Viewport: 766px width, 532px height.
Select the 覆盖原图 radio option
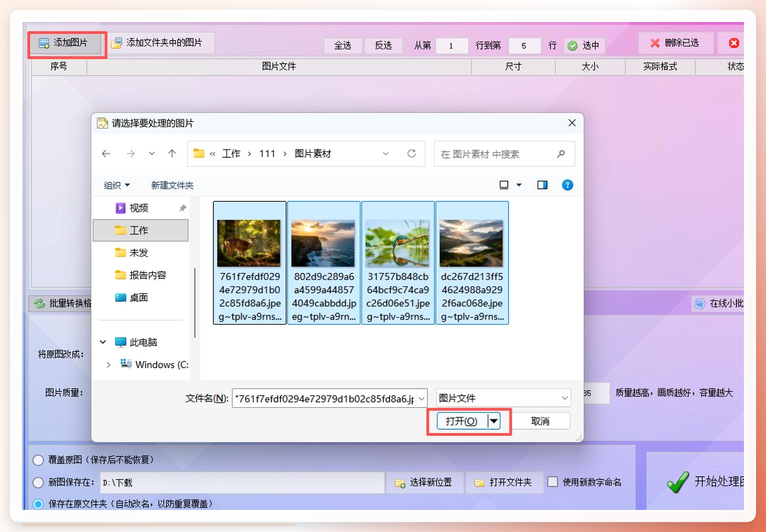click(38, 460)
